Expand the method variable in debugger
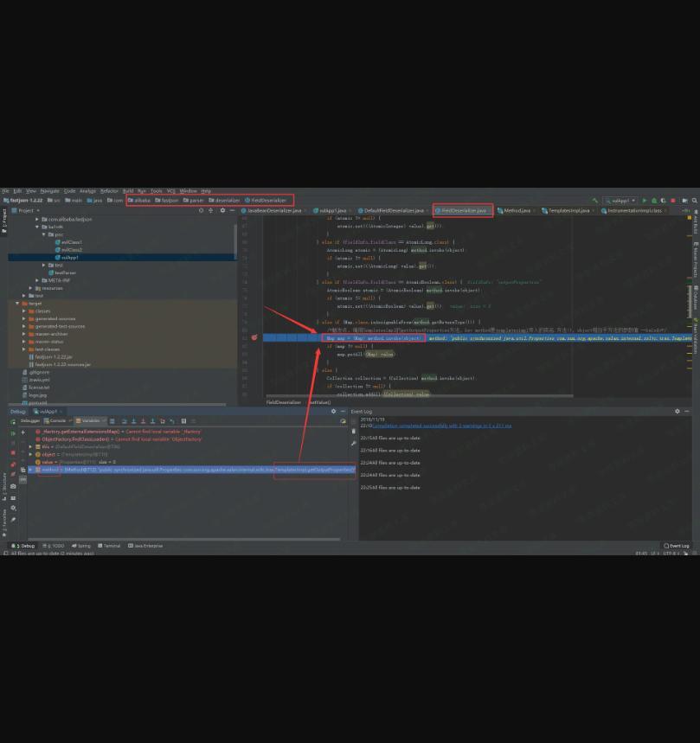 pyautogui.click(x=30, y=469)
